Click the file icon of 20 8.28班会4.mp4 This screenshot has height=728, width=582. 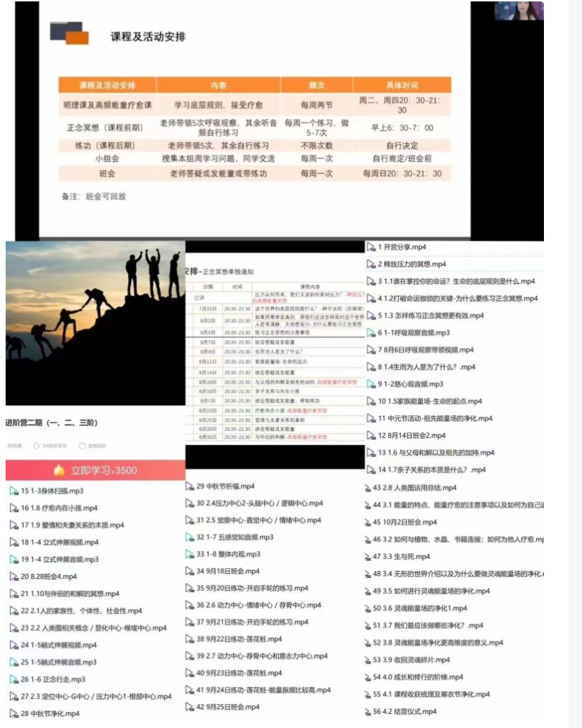pos(14,577)
